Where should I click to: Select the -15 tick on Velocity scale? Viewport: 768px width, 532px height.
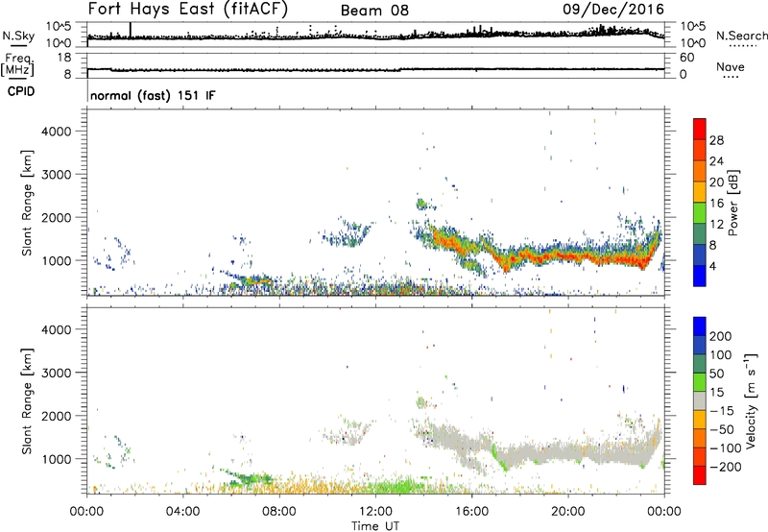click(722, 410)
